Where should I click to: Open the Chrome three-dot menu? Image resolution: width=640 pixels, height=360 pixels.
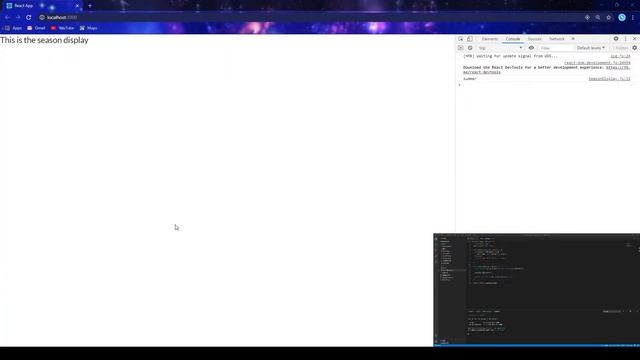point(633,18)
